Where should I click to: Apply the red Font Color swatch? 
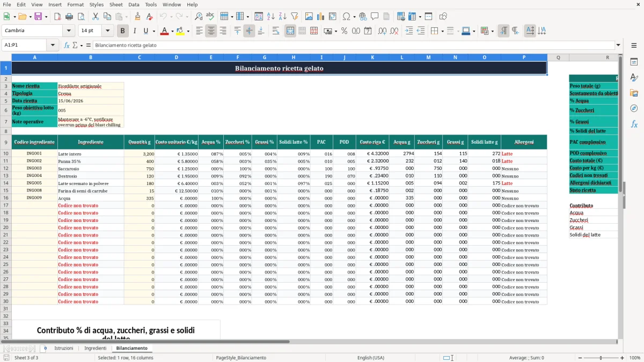[x=164, y=31]
